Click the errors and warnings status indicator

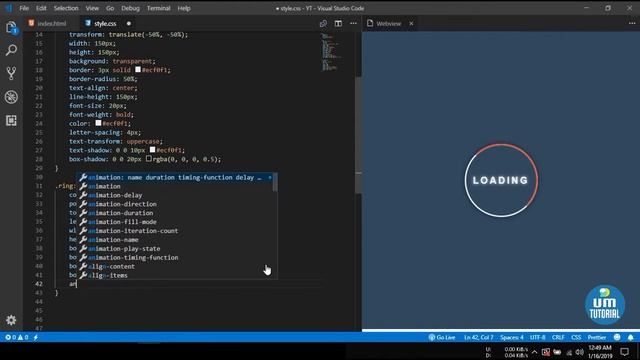pos(16,338)
